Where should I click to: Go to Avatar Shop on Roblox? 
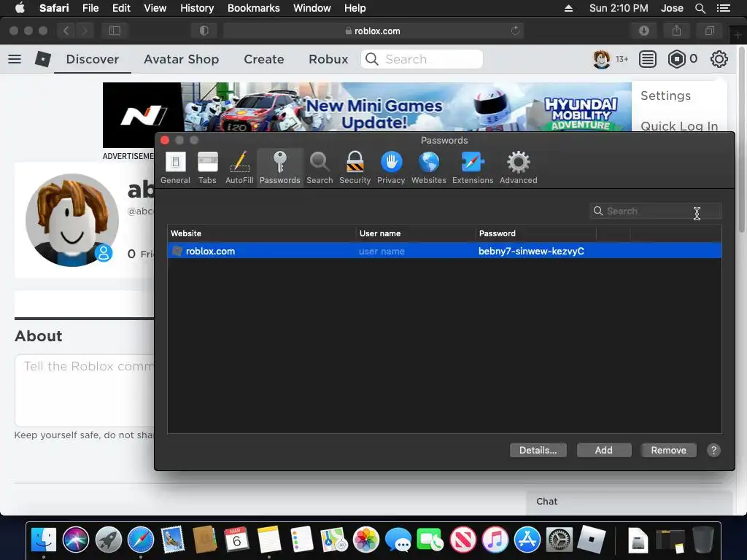point(182,59)
